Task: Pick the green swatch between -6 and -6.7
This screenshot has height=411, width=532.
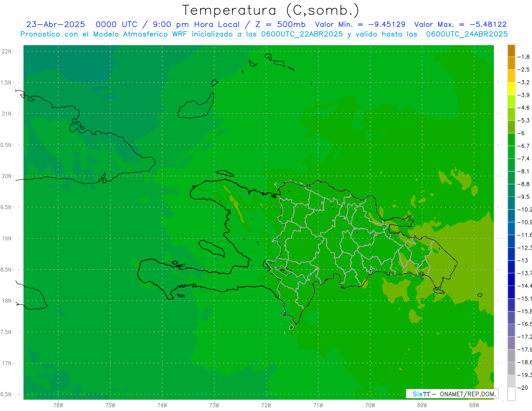Action: (x=511, y=139)
